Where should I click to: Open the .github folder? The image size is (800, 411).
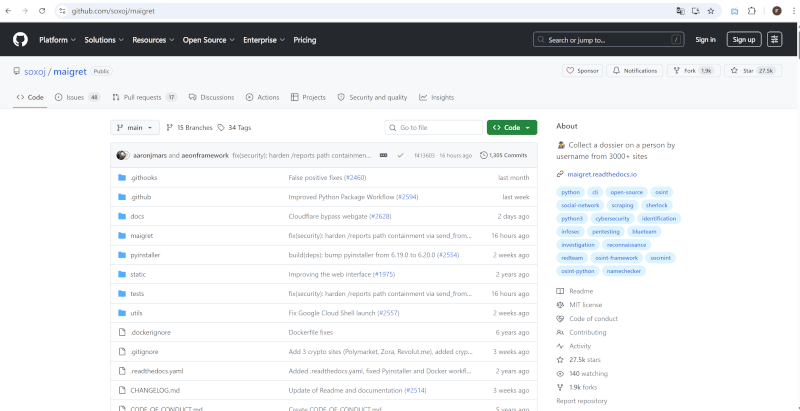[x=141, y=197]
